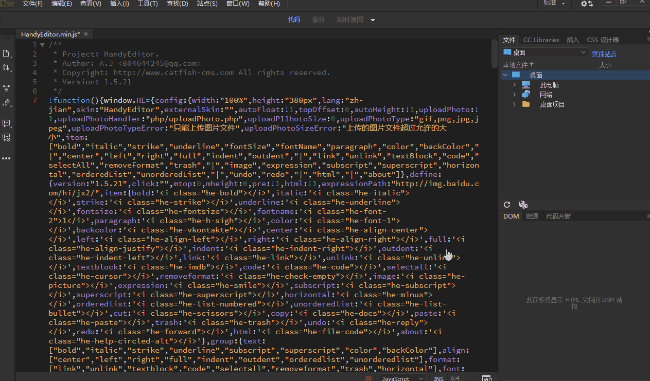This screenshot has width=650, height=381.
Task: Click the refresh icon in Files panel
Action: point(507,204)
